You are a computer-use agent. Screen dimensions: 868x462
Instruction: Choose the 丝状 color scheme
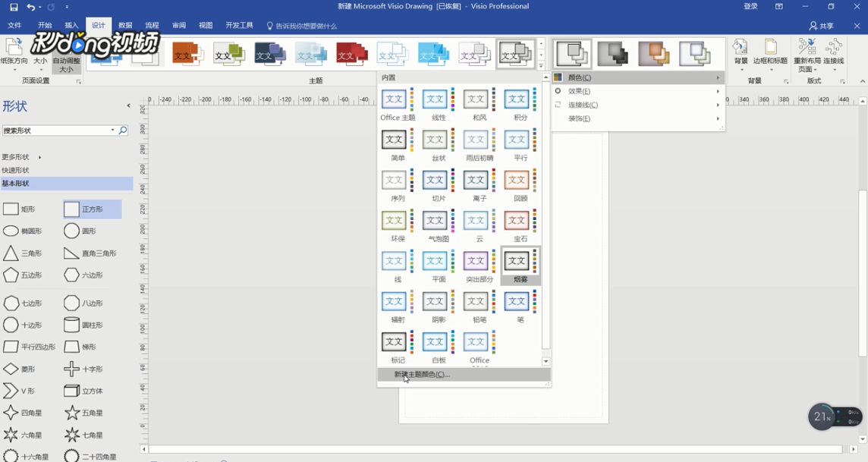pyautogui.click(x=439, y=145)
